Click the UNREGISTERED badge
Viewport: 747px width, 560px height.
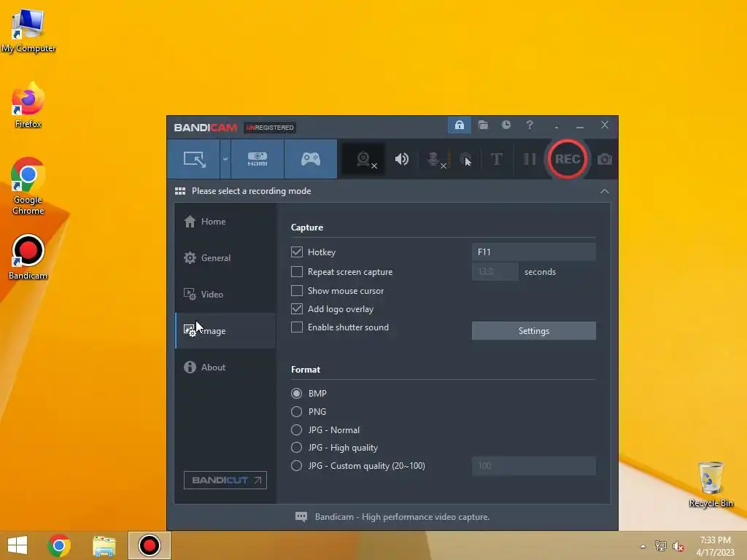270,128
